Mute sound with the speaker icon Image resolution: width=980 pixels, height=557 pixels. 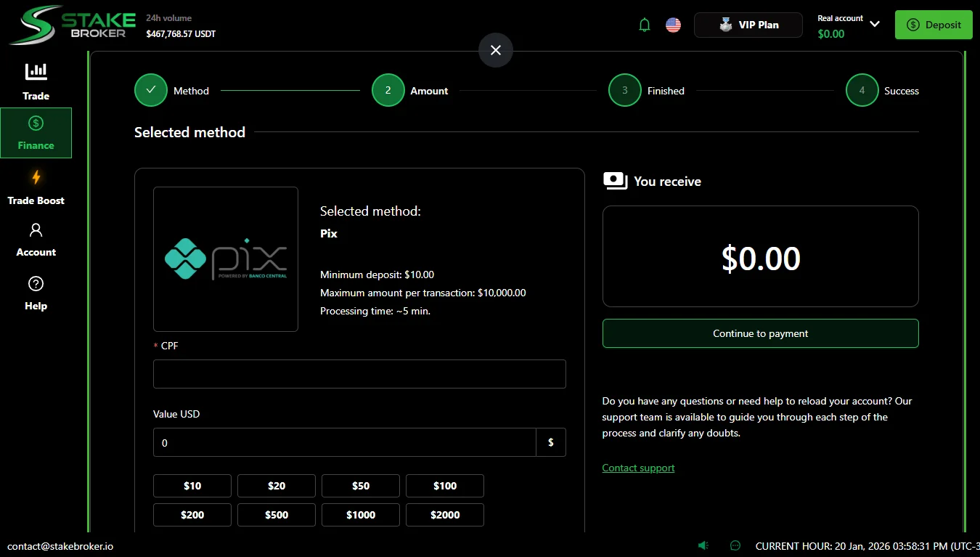pos(703,545)
